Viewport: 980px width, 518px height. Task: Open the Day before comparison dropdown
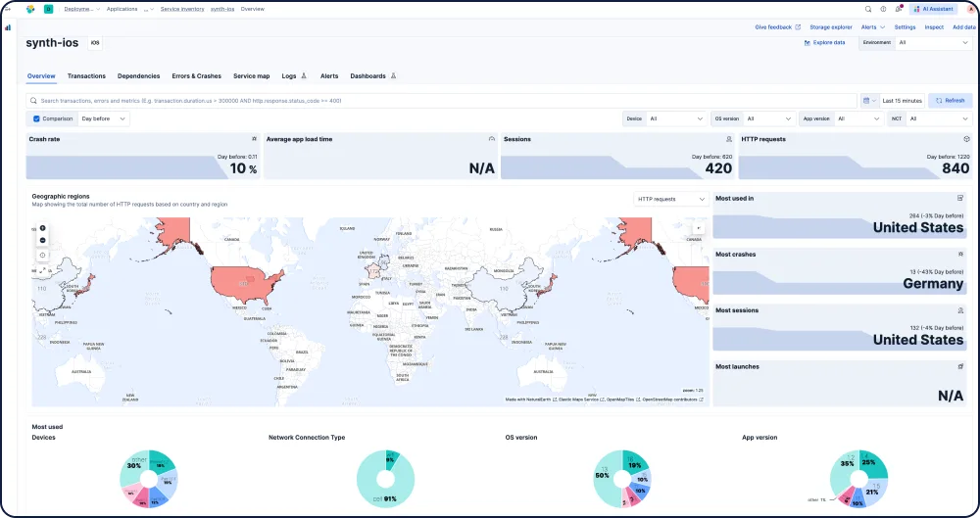coord(104,118)
